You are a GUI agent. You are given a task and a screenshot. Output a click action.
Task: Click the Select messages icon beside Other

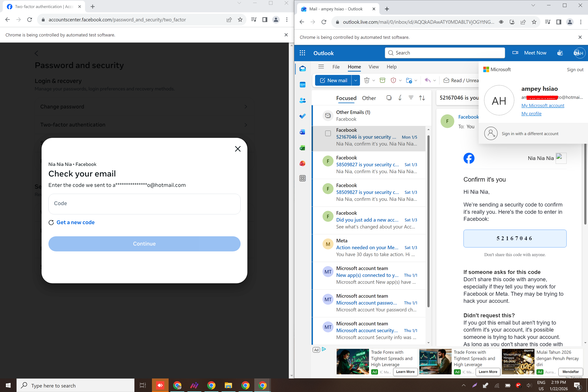tap(389, 98)
